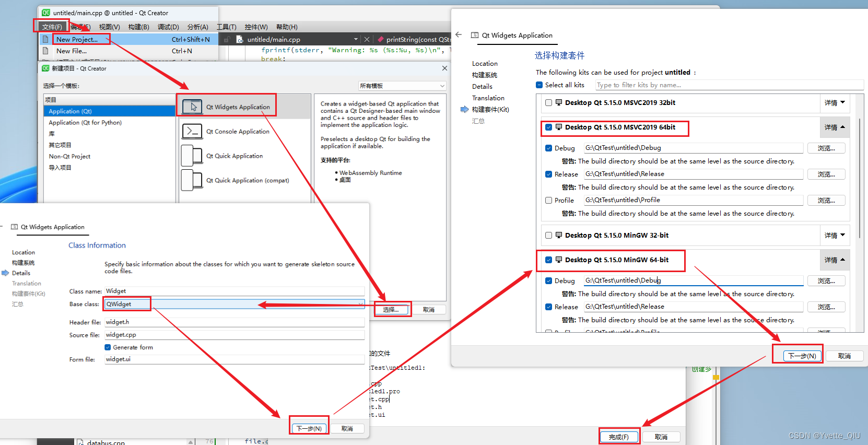This screenshot has width=868, height=445.
Task: Click 浏览... beside the MSVC 64bit Debug path
Action: coord(826,148)
